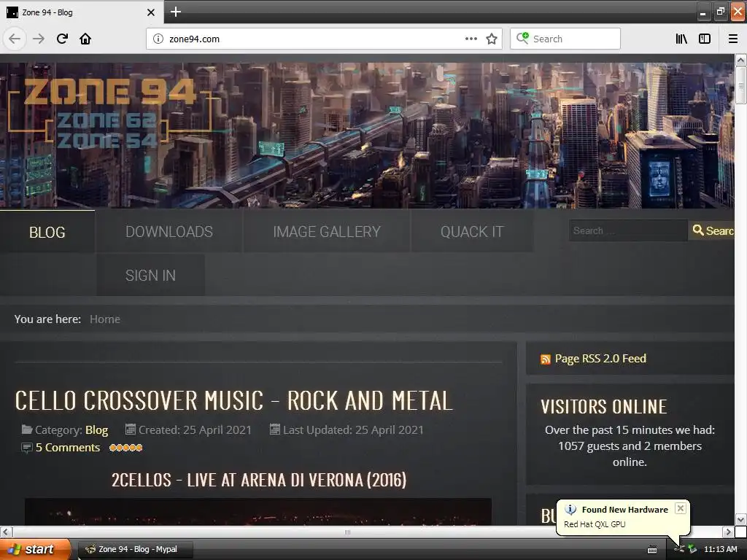Click the vertical scrollbar down arrow
The width and height of the screenshot is (747, 560).
tap(740, 519)
